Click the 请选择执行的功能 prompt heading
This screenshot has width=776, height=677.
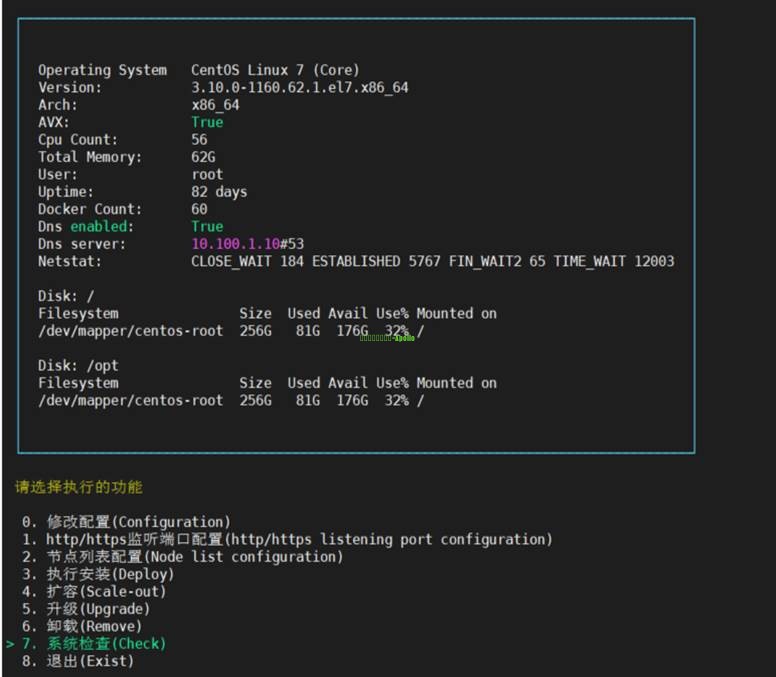click(78, 487)
